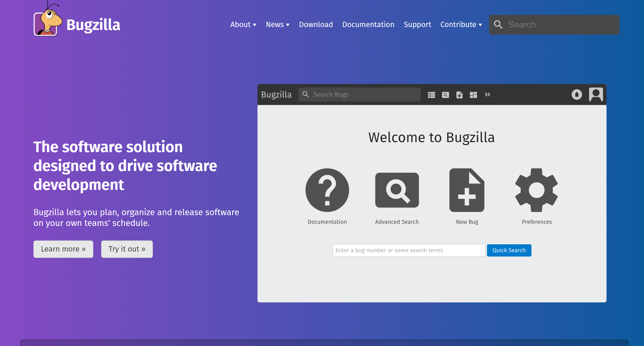Image resolution: width=644 pixels, height=346 pixels.
Task: Focus the bug number quick search field
Action: click(x=409, y=250)
